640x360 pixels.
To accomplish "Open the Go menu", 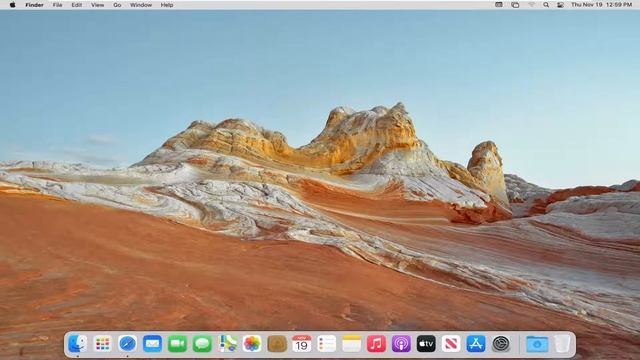I will 117,5.
